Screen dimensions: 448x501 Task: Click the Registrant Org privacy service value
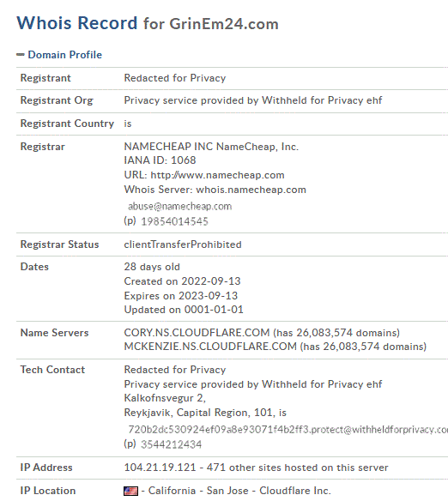coord(253,100)
